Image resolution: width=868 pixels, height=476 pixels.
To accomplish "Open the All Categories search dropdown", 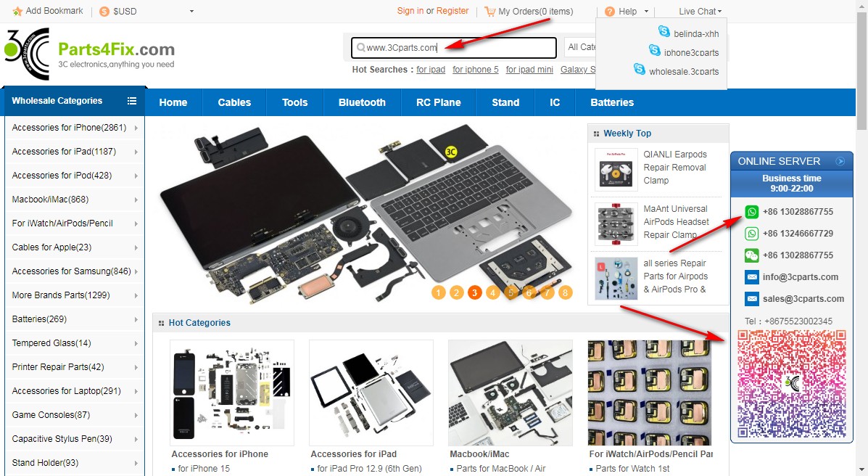I will coord(580,48).
